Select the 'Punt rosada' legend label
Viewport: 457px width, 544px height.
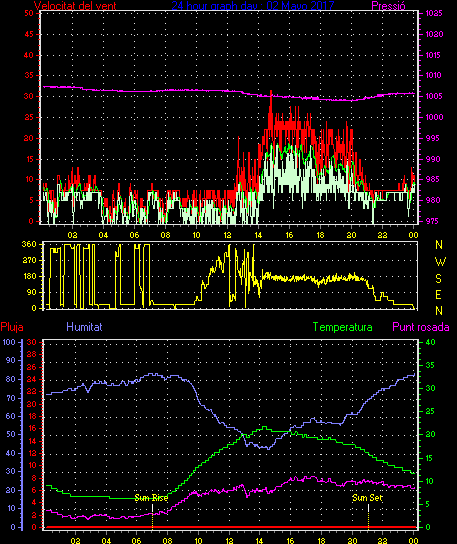point(421,327)
